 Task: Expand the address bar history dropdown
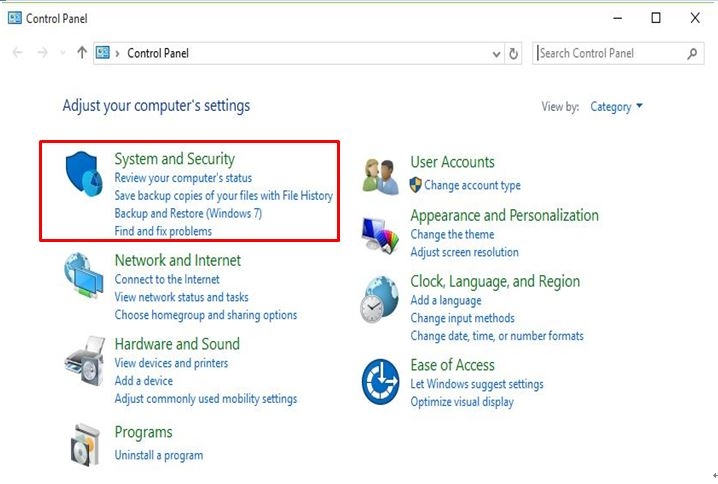click(496, 54)
